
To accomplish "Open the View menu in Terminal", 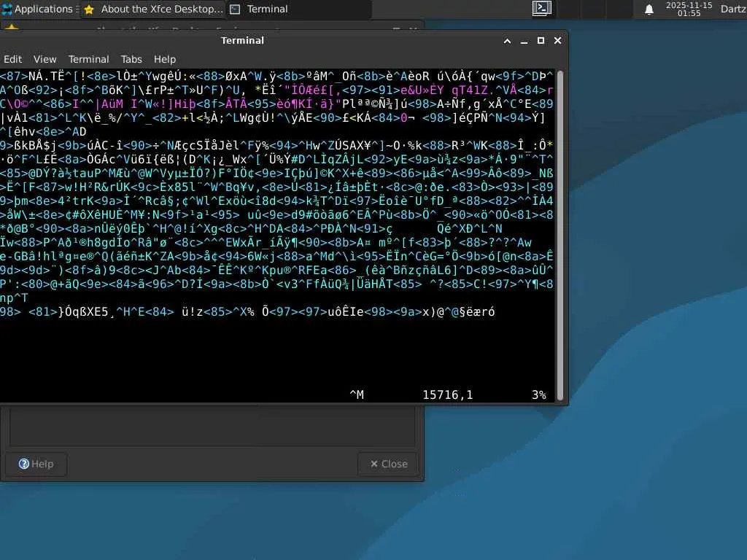I will click(44, 59).
